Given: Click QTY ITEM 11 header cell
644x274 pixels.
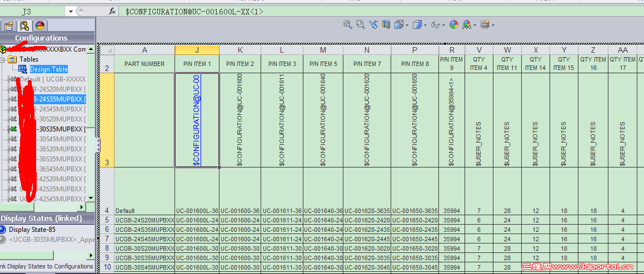Looking at the screenshot, I should click(x=507, y=64).
